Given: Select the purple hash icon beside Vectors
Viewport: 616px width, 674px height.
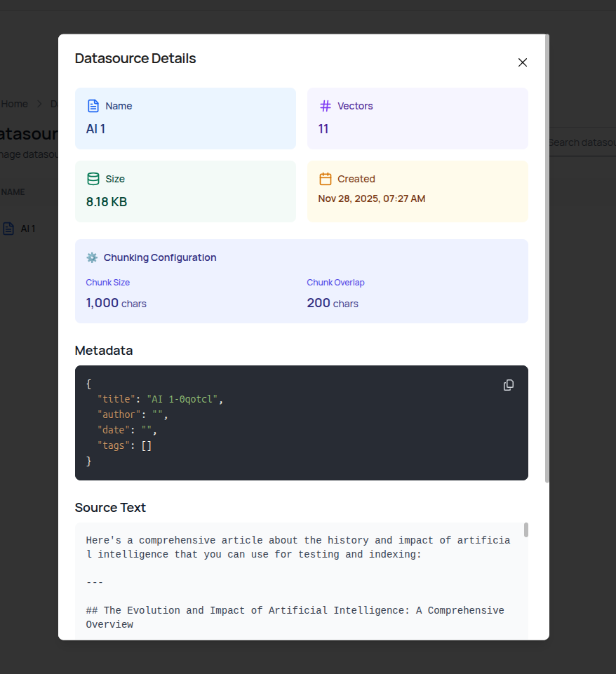Looking at the screenshot, I should tap(325, 105).
